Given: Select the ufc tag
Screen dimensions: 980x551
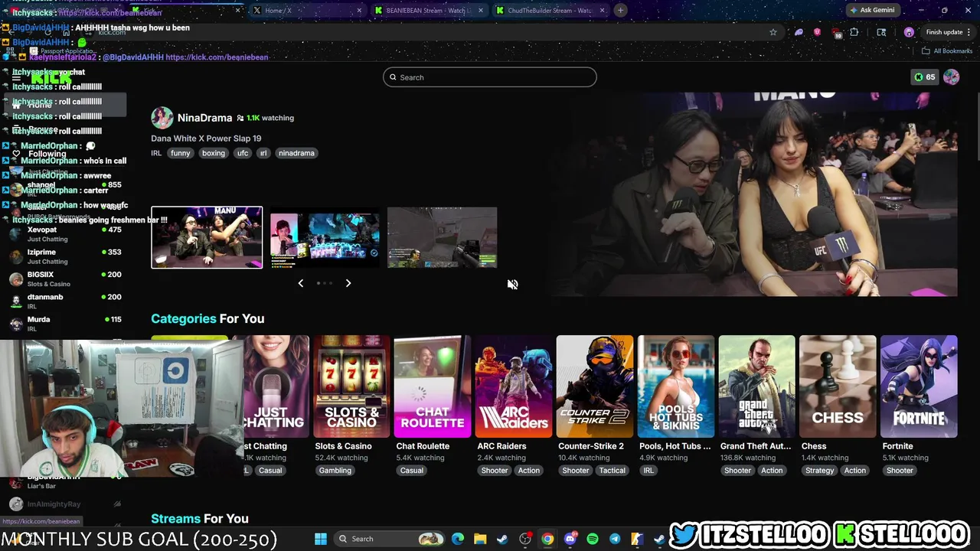Looking at the screenshot, I should point(243,153).
